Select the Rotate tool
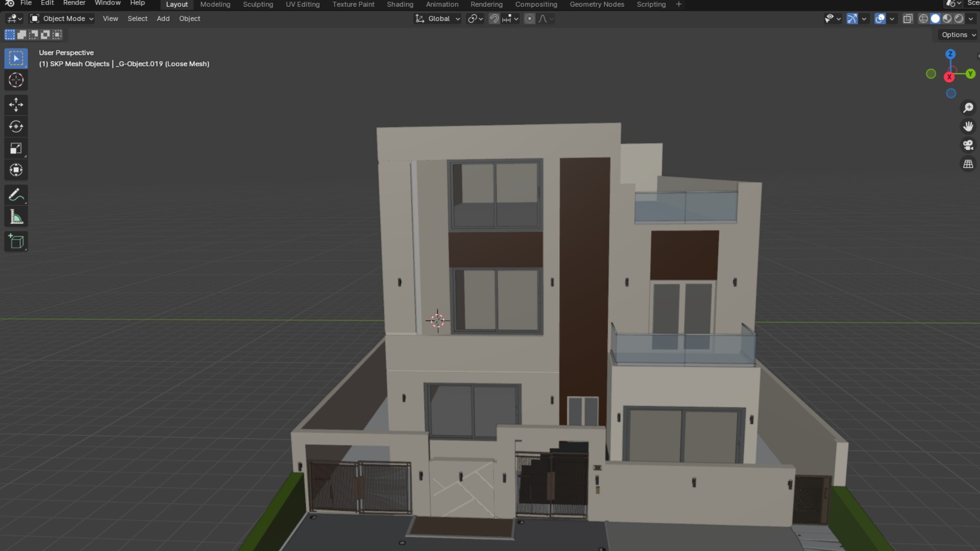The width and height of the screenshot is (980, 551). tap(16, 127)
